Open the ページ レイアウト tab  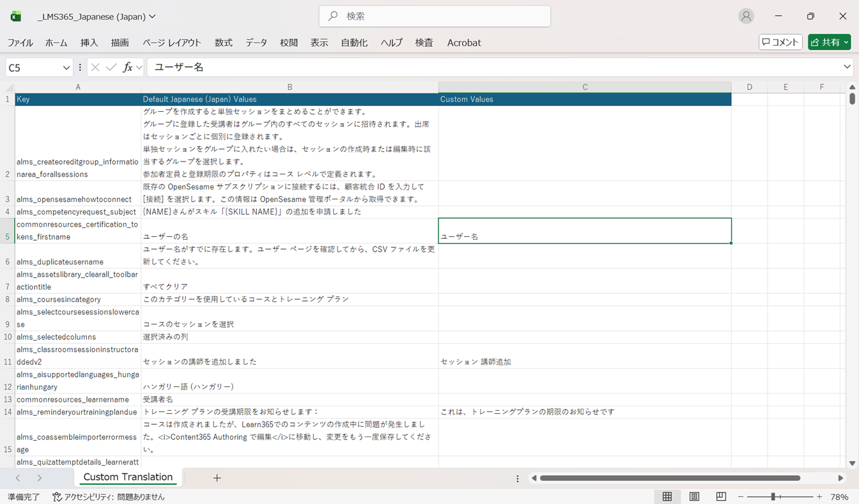coord(171,43)
